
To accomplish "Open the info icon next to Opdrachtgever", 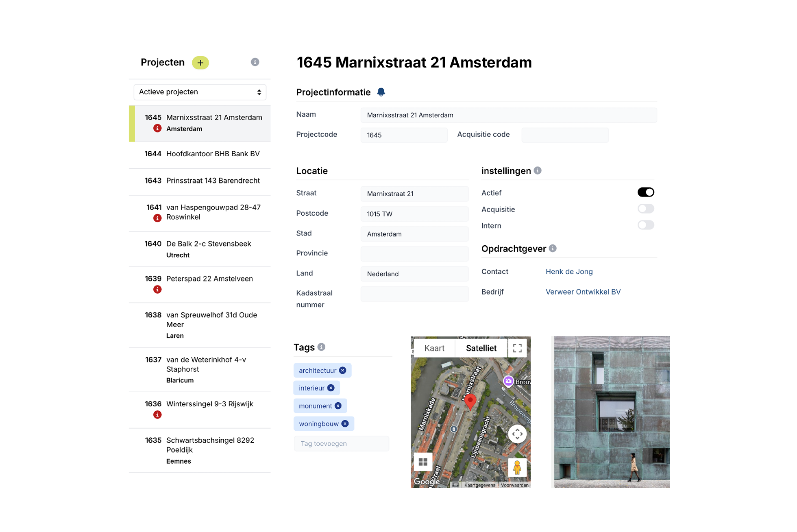I will [x=553, y=248].
